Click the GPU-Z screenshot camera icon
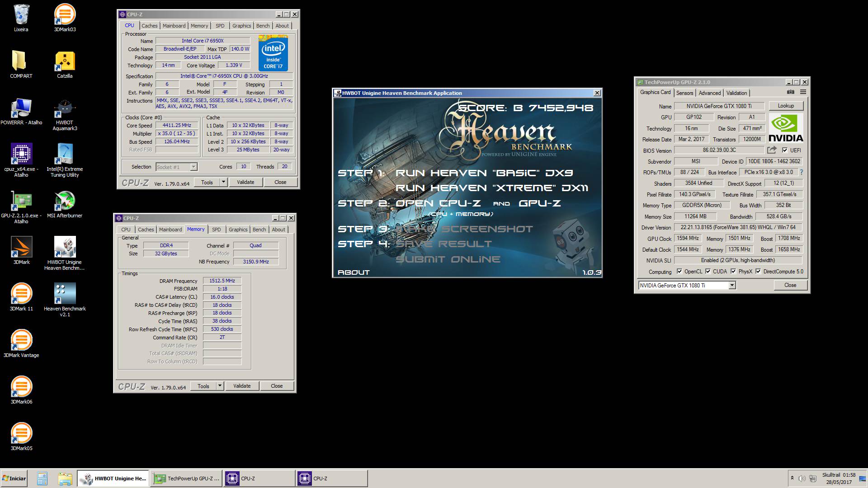Screen dimensions: 868x488 coord(790,92)
